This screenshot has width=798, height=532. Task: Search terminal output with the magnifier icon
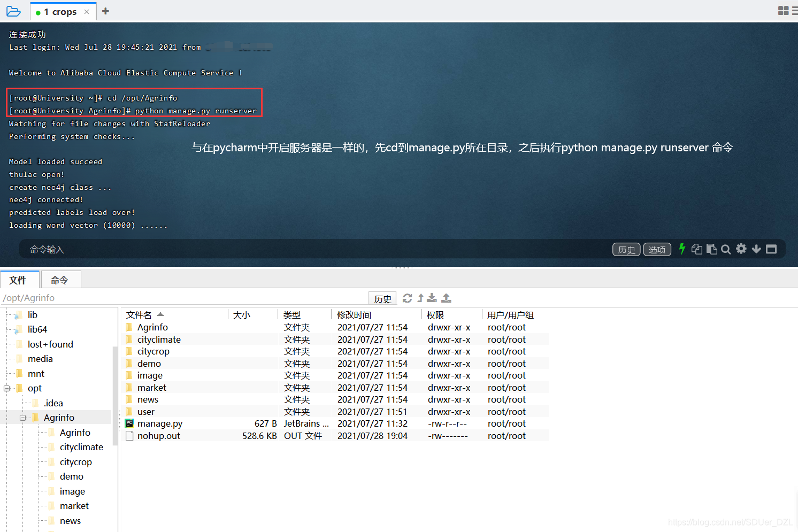[x=726, y=249]
